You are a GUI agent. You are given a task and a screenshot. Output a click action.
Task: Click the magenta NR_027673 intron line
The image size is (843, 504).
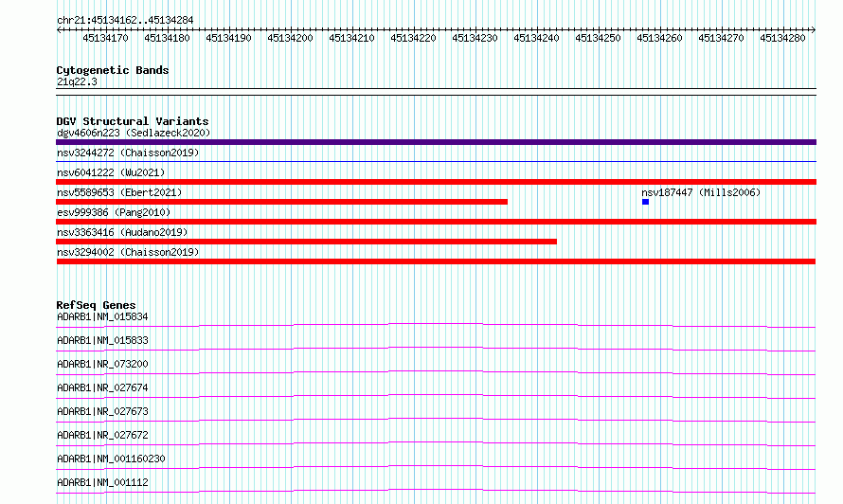[x=436, y=420]
